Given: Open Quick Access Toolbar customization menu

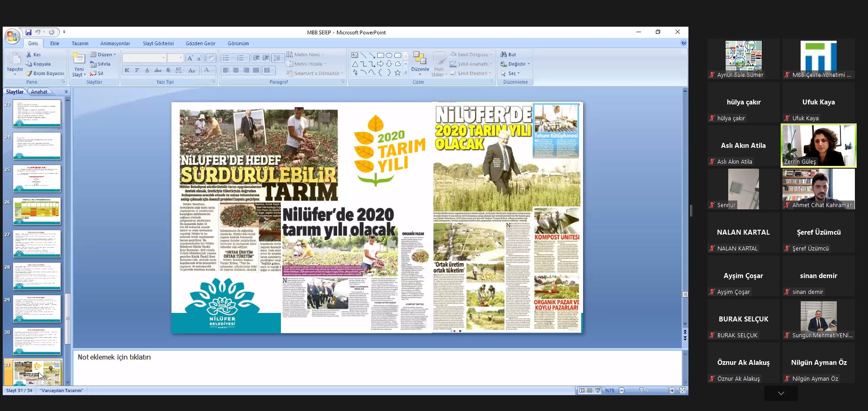Looking at the screenshot, I should pos(64,32).
